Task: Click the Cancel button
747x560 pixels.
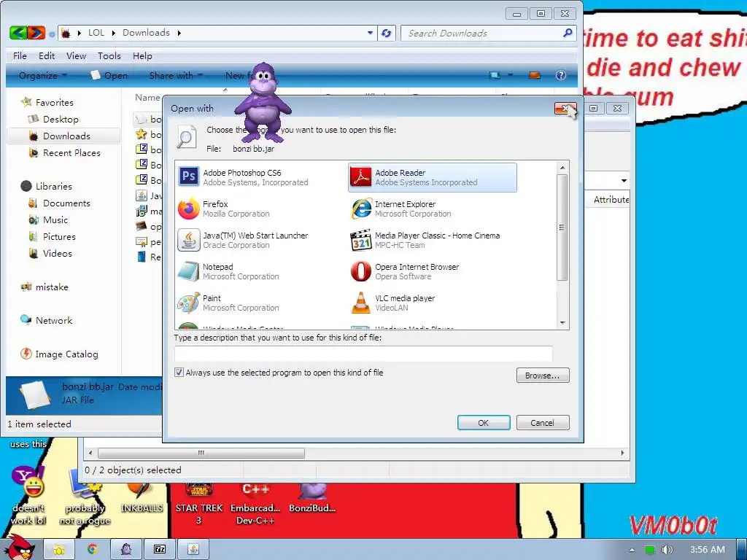Action: coord(543,423)
